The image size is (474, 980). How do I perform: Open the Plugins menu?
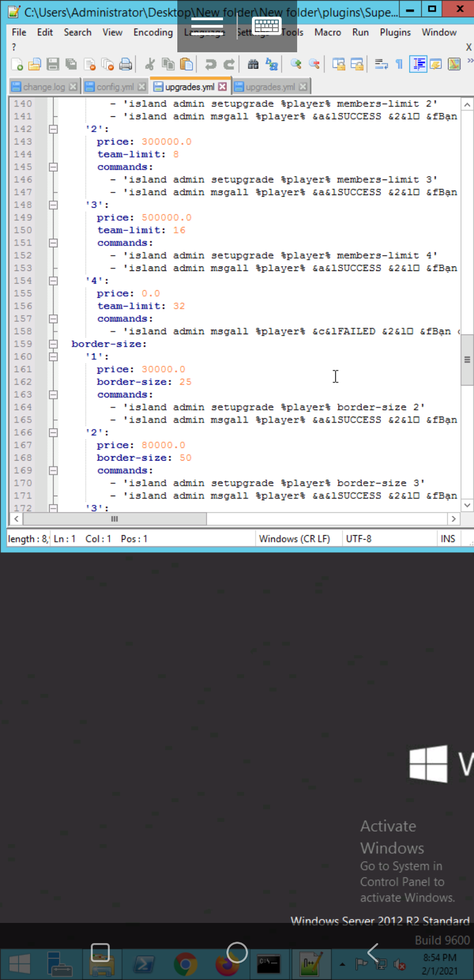395,32
